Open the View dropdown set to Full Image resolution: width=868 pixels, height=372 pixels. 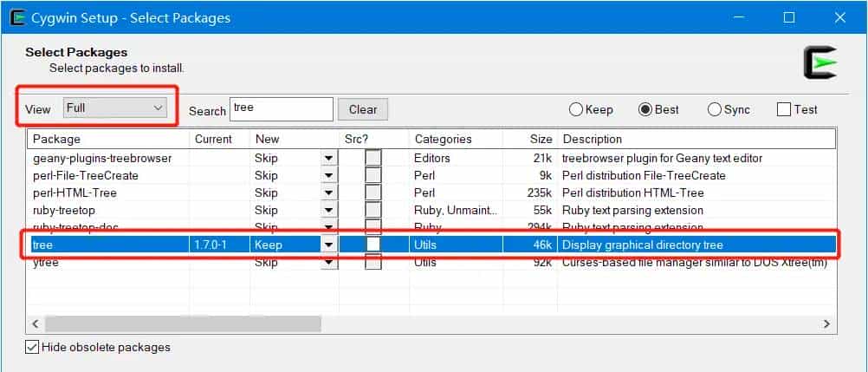click(115, 108)
